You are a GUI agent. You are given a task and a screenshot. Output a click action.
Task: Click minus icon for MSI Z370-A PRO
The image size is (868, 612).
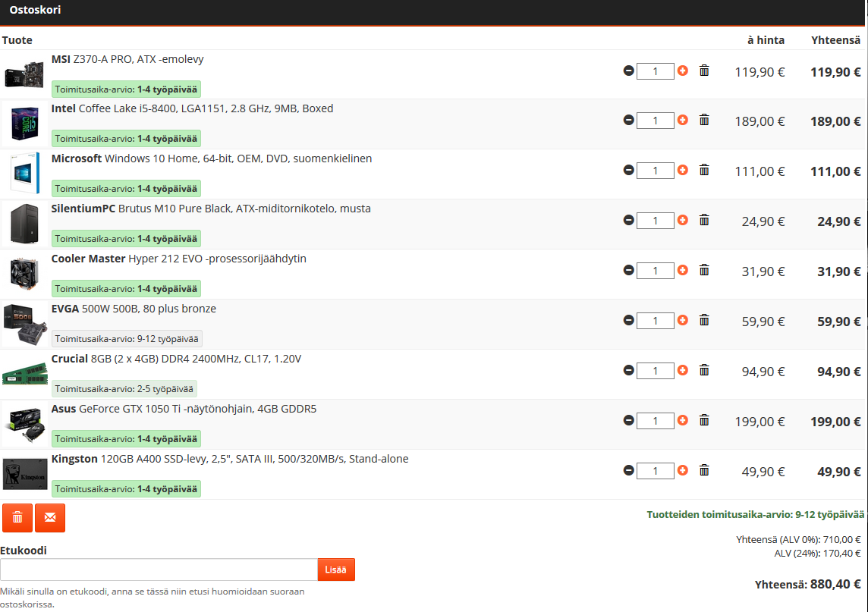pyautogui.click(x=628, y=71)
